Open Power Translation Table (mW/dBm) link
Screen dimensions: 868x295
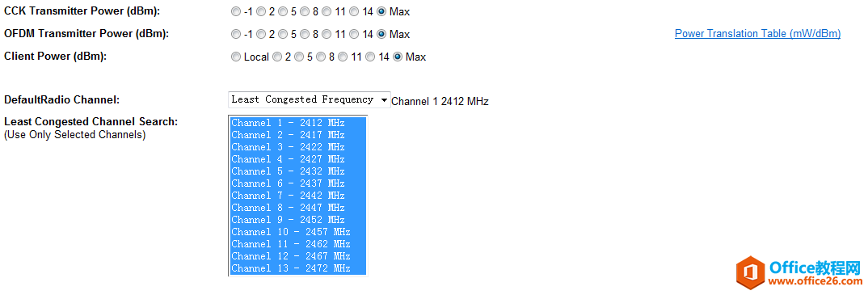[757, 34]
